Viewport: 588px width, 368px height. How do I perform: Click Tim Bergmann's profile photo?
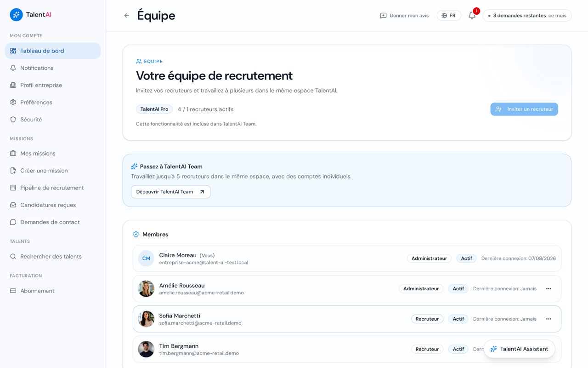click(x=146, y=349)
